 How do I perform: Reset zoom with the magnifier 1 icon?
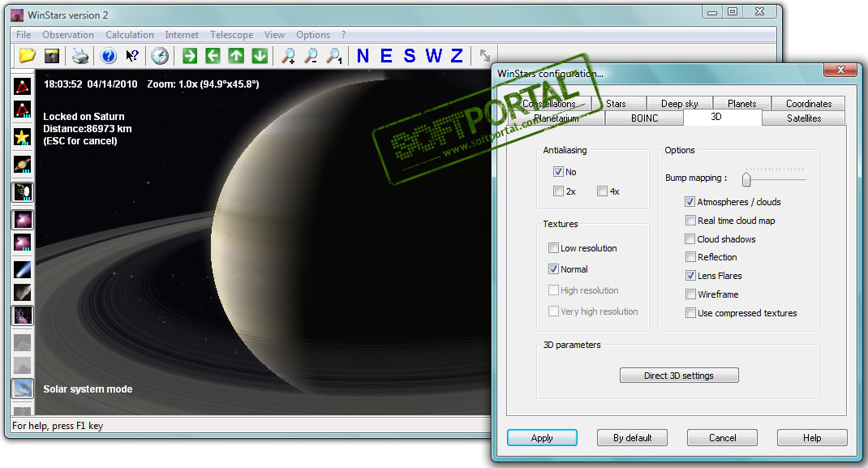334,56
